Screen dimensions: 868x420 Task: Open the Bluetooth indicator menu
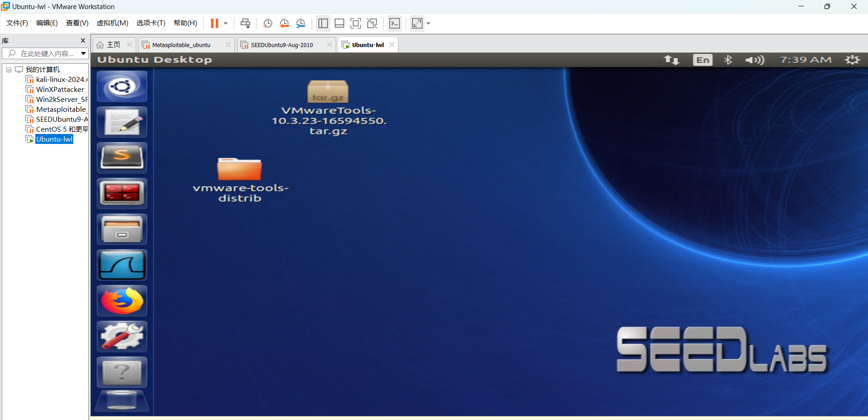728,60
